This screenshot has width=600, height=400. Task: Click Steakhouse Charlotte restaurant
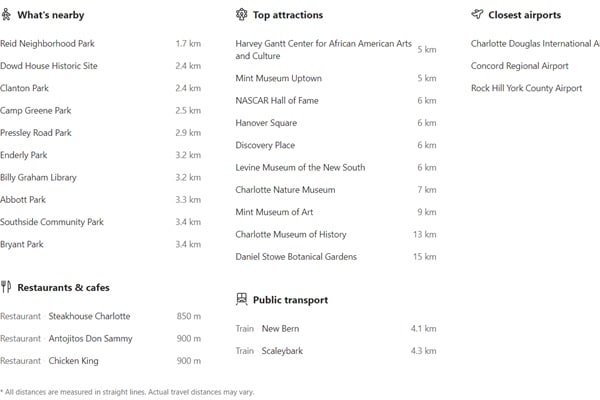click(x=89, y=316)
